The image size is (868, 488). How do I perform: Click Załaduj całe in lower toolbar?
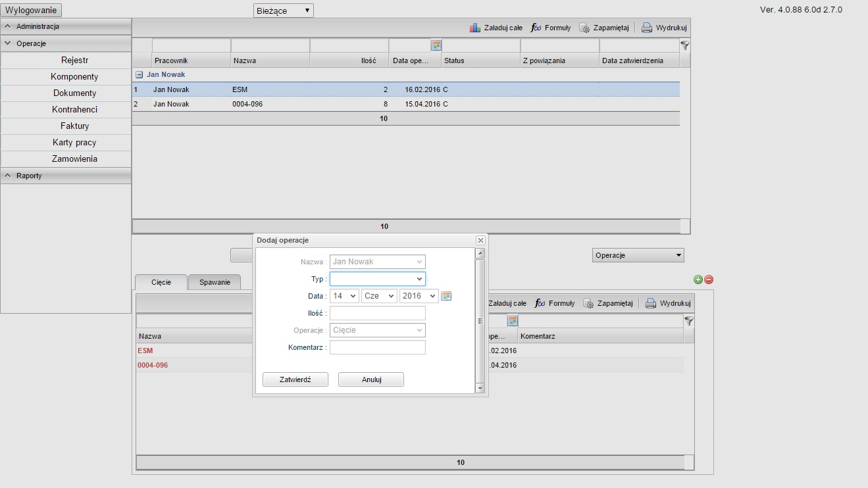tap(506, 303)
